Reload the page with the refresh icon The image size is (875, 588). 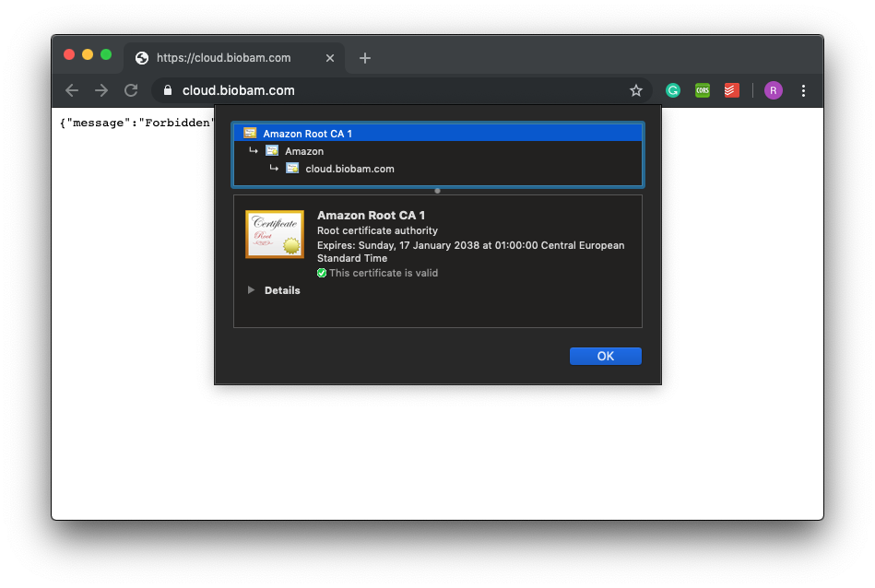[x=131, y=90]
